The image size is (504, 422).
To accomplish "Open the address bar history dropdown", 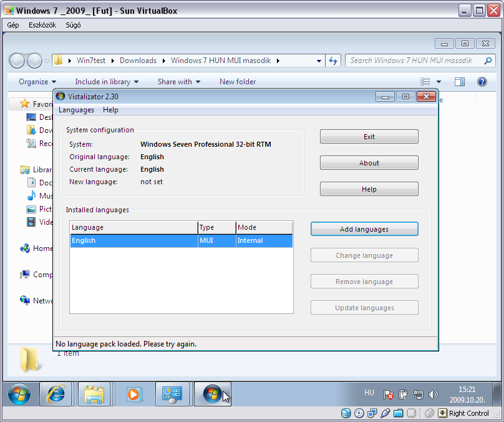I will click(x=319, y=61).
